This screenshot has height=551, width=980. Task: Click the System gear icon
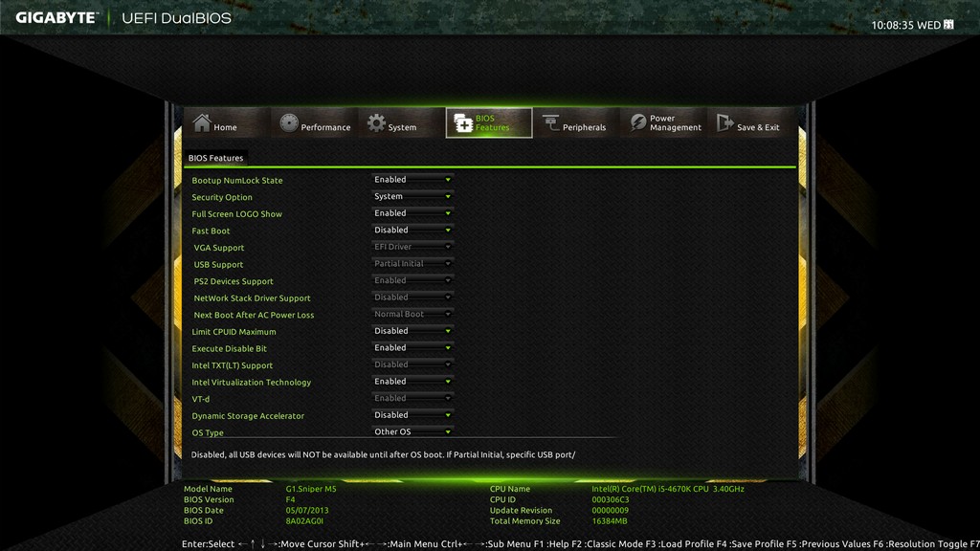pyautogui.click(x=376, y=123)
